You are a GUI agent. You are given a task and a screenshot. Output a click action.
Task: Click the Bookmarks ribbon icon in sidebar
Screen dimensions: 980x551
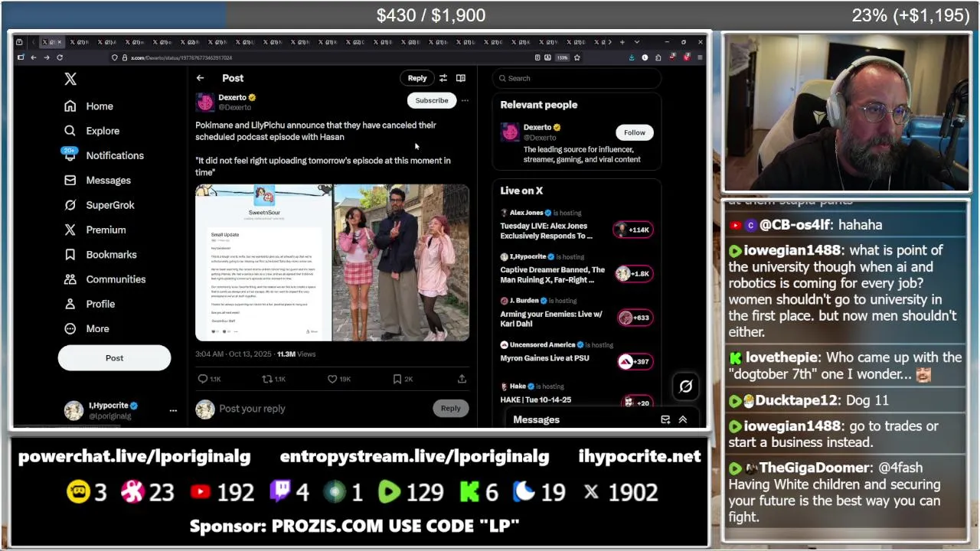[70, 255]
